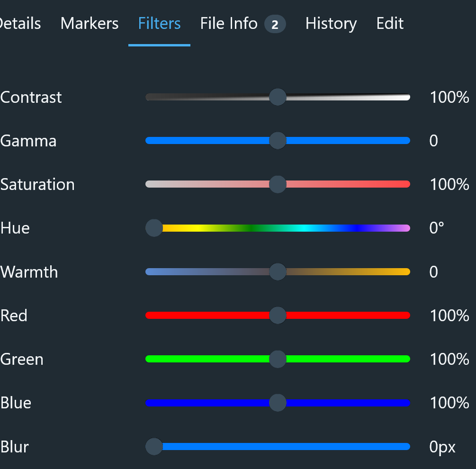Select the History tab

tap(331, 23)
